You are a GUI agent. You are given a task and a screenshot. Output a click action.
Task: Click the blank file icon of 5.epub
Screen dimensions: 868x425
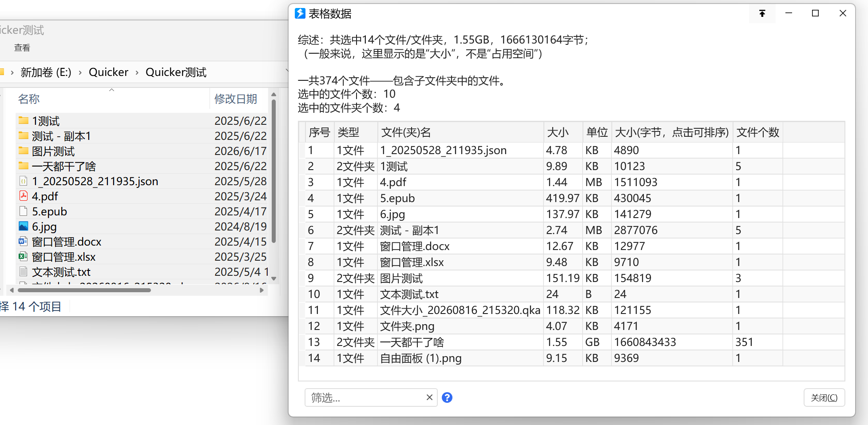coord(24,211)
